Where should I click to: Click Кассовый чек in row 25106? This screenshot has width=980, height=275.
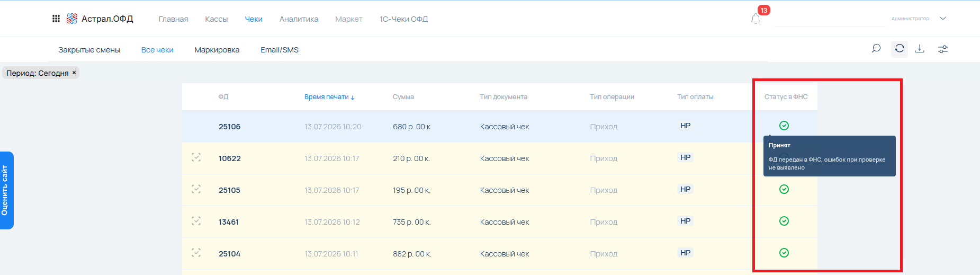pyautogui.click(x=505, y=127)
